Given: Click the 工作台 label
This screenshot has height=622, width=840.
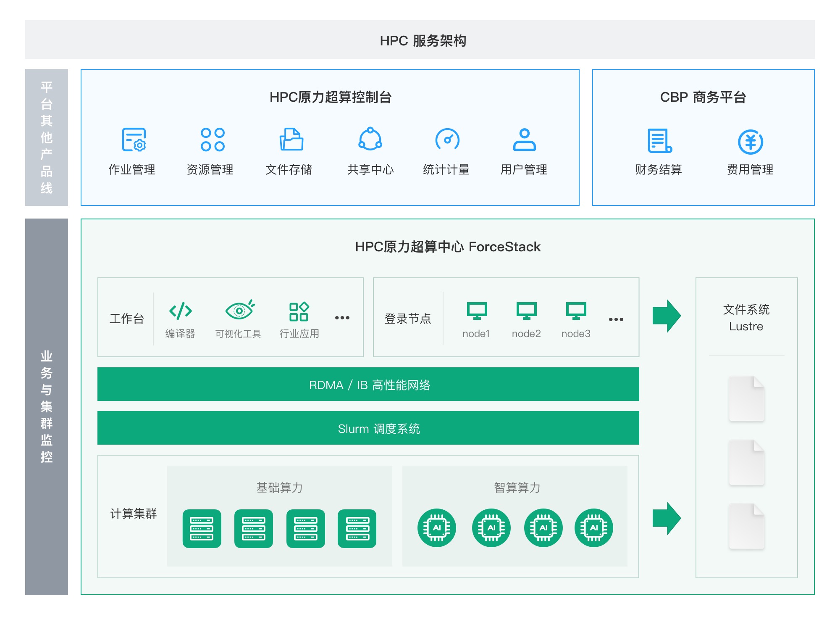Looking at the screenshot, I should click(x=127, y=319).
